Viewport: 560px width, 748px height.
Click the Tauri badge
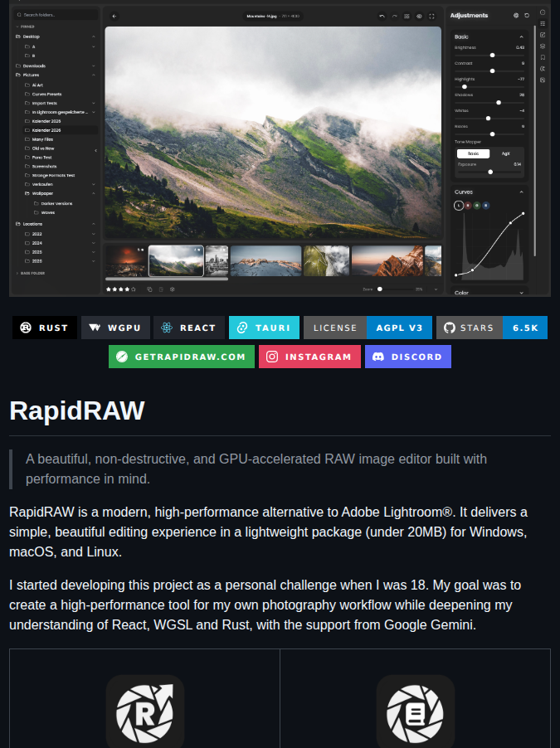[x=264, y=328]
